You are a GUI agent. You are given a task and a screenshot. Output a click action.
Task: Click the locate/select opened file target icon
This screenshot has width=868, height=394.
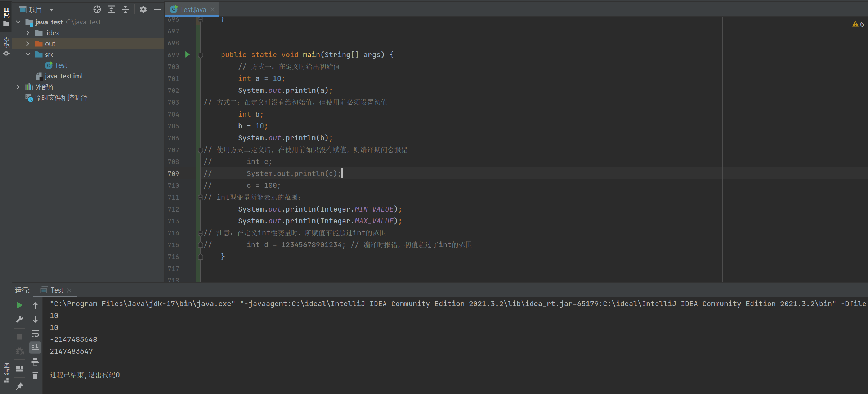click(97, 9)
